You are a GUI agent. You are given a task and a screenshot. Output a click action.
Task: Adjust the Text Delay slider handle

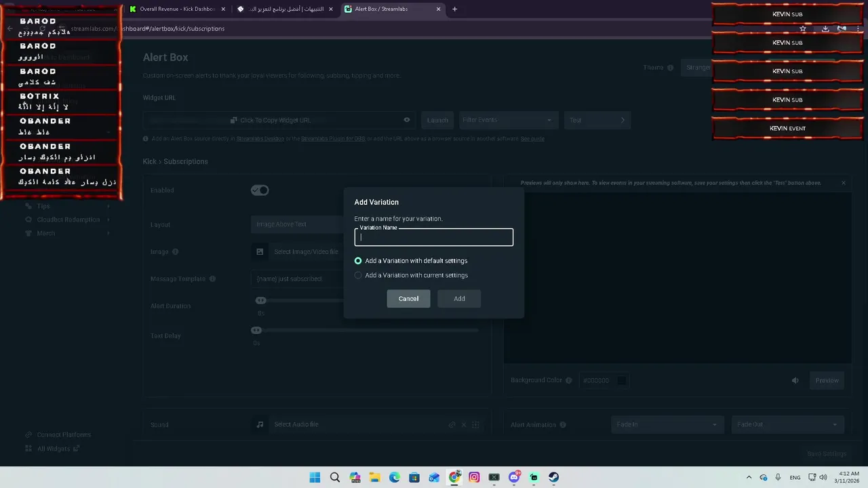pos(256,330)
